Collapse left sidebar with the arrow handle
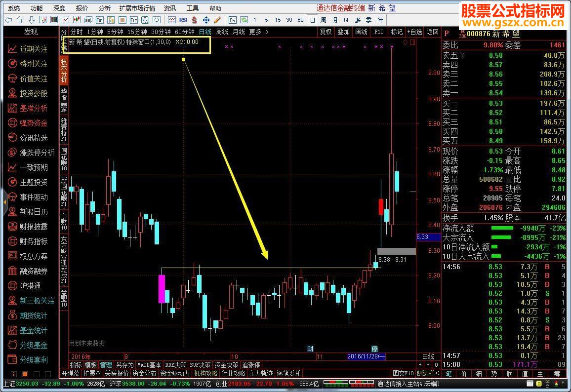 point(4,201)
